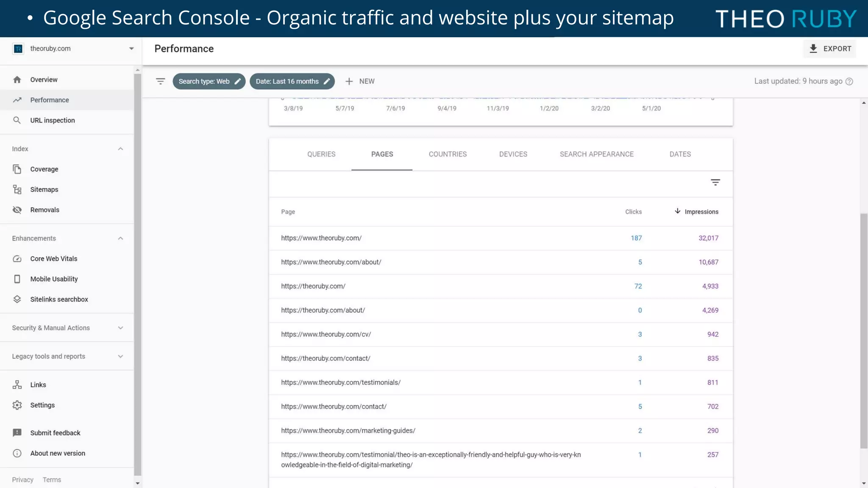Click the Coverage pages icon
This screenshot has height=488, width=868.
click(17, 169)
